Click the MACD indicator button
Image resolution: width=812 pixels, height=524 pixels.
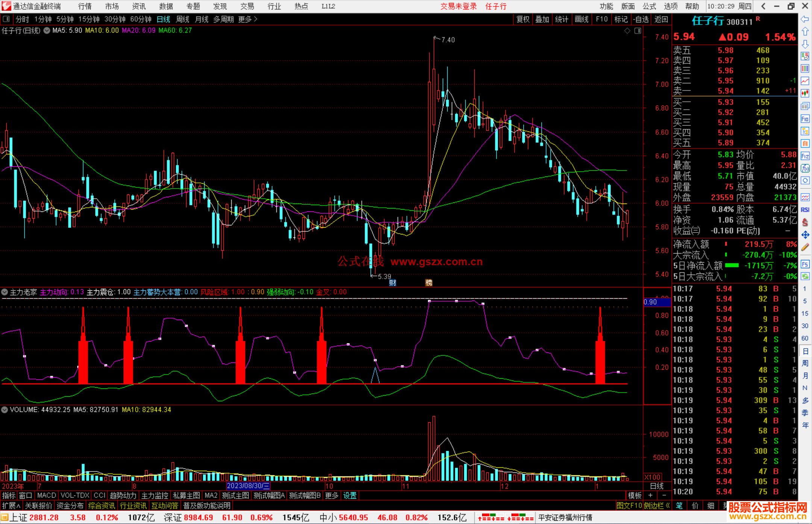(x=47, y=495)
